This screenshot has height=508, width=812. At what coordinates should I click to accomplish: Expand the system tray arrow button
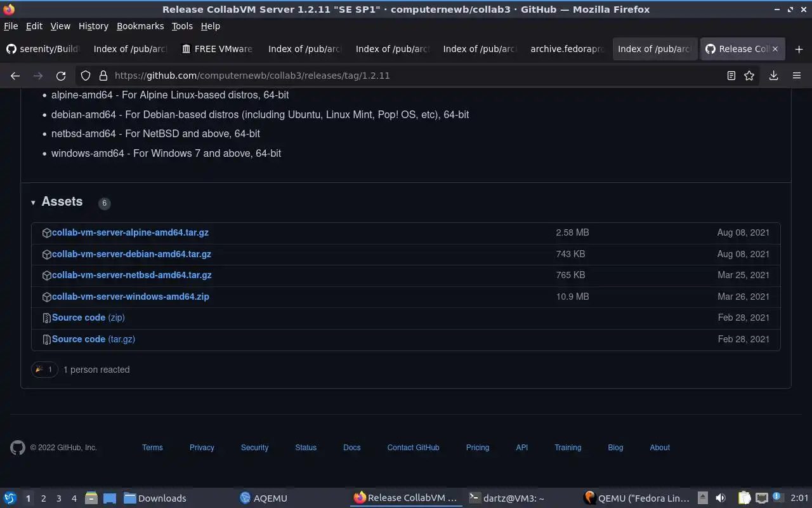[703, 498]
